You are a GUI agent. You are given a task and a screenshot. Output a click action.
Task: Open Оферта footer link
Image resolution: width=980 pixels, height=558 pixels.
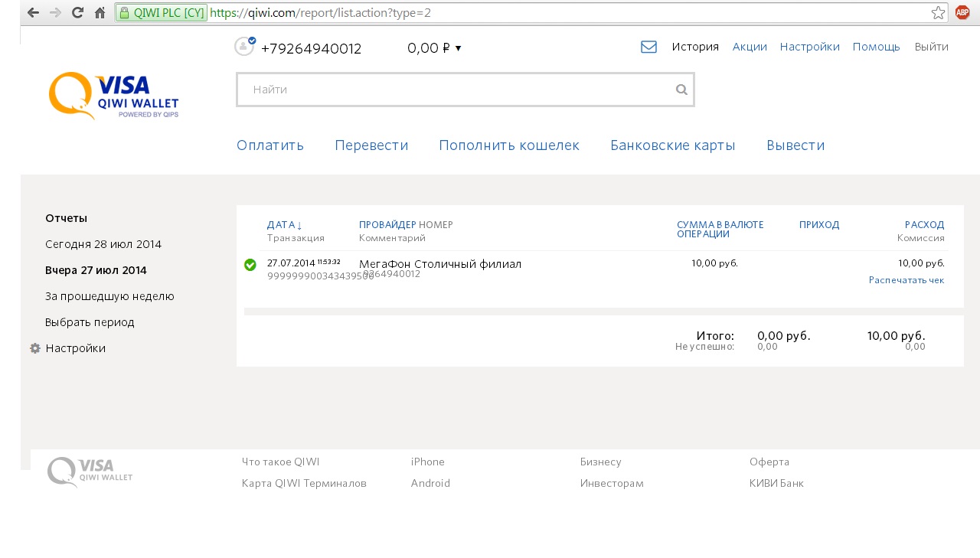[769, 462]
